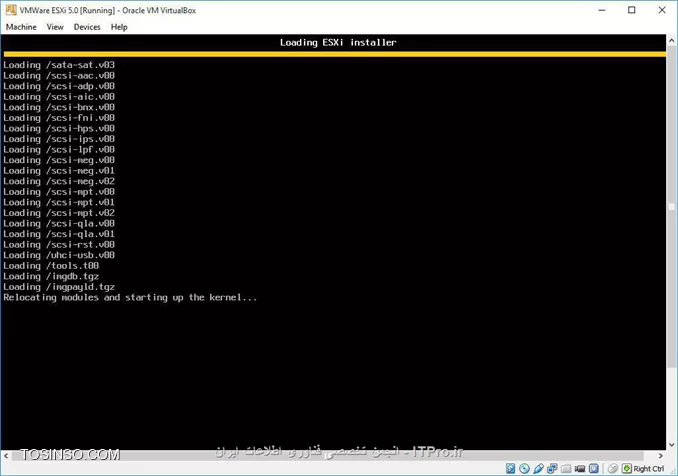This screenshot has height=476, width=678.
Task: Click the line 'Loading /scsi-qla.v01'
Action: [x=59, y=234]
